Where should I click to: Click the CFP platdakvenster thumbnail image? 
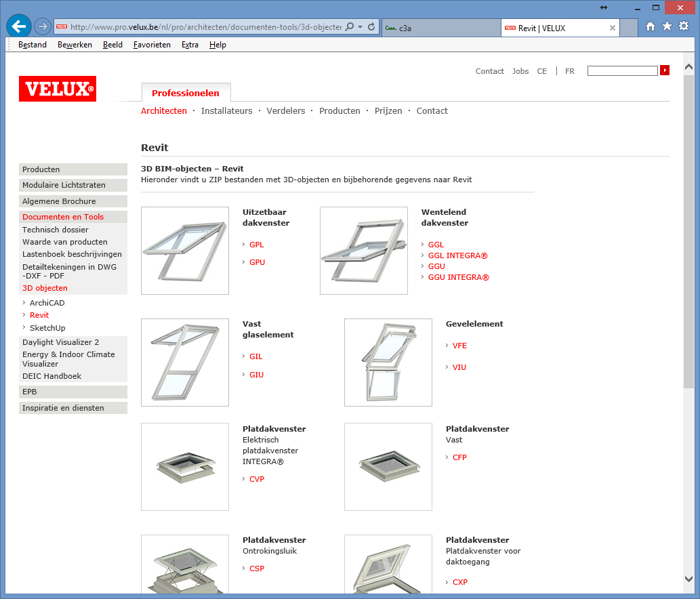point(388,467)
